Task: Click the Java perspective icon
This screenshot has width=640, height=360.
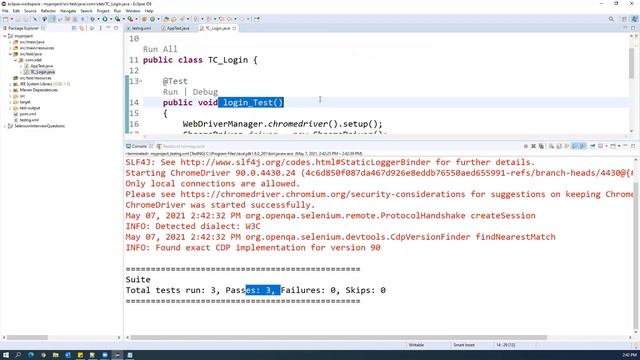Action: (x=635, y=19)
